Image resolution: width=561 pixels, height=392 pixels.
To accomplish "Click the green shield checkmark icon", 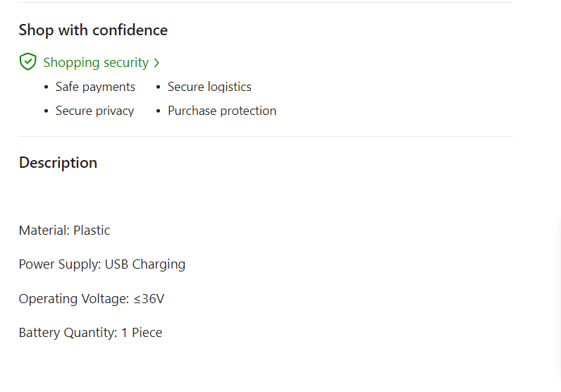I will tap(27, 62).
